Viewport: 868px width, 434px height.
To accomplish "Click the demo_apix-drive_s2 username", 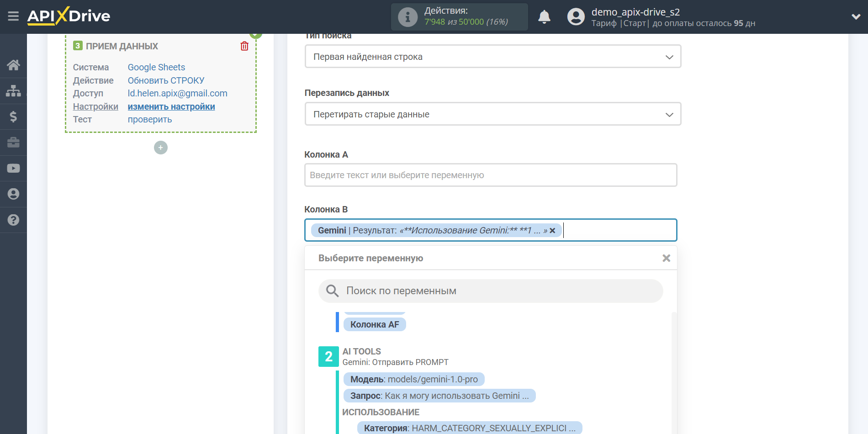I will (x=635, y=12).
